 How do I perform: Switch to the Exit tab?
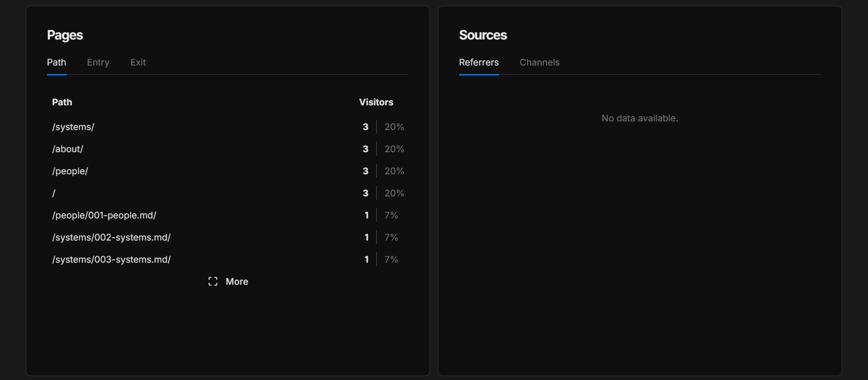(x=138, y=62)
